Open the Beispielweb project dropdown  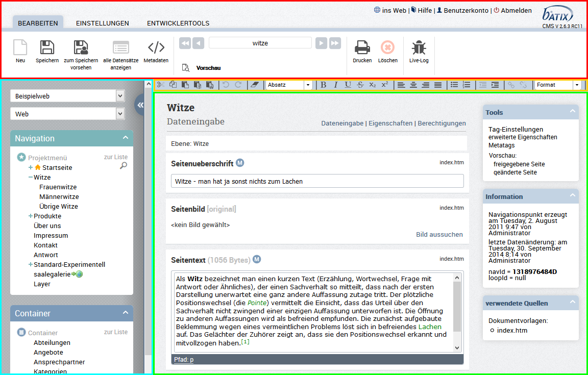pos(67,96)
